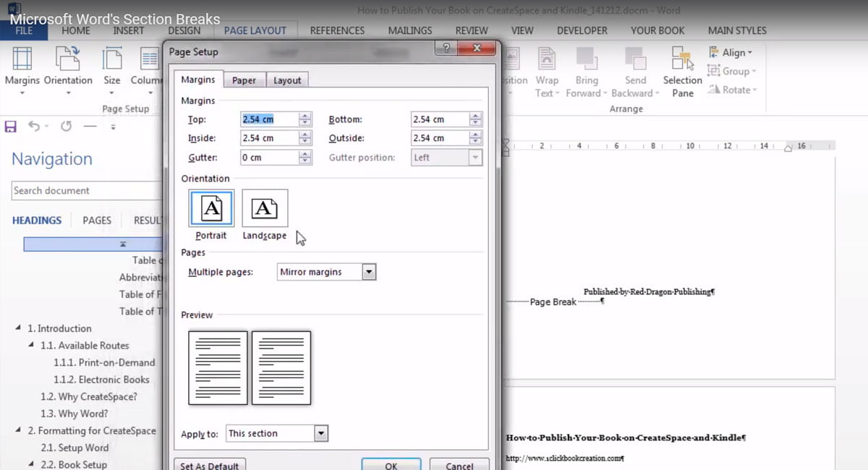Switch to the Paper tab
The height and width of the screenshot is (470, 868).
coord(244,80)
